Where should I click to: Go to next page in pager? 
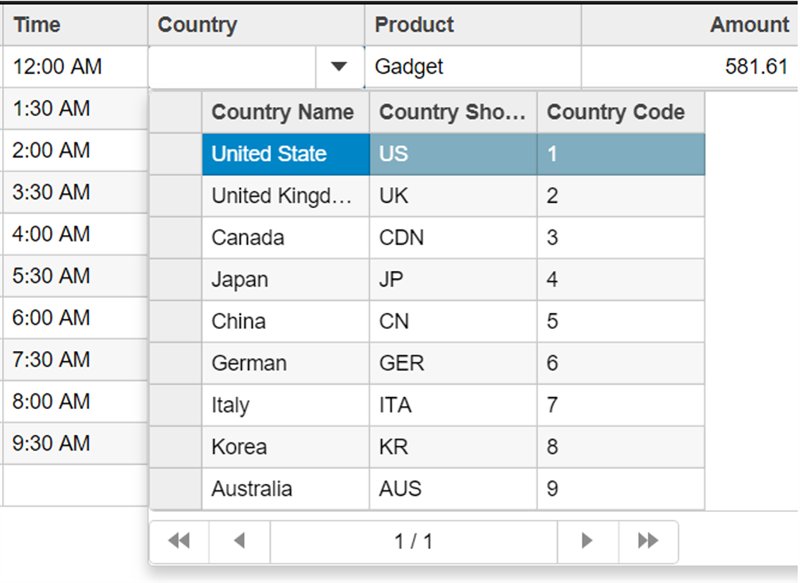tap(587, 541)
